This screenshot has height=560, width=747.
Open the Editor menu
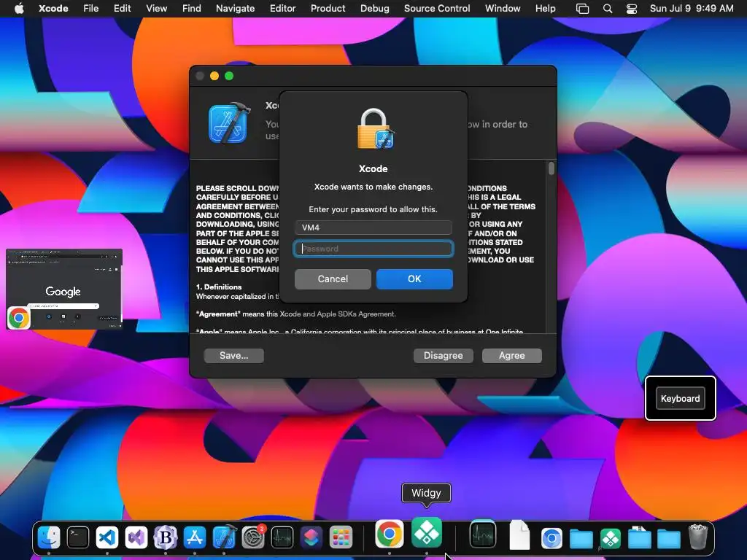point(282,8)
